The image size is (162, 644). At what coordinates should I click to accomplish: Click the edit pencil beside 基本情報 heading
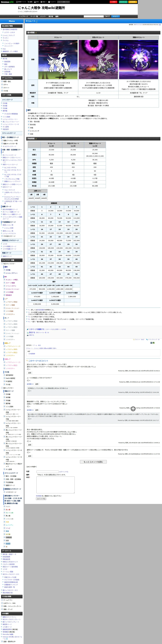36,33
